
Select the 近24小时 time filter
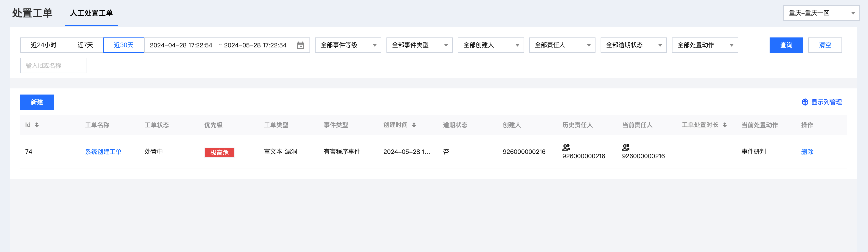coord(44,45)
